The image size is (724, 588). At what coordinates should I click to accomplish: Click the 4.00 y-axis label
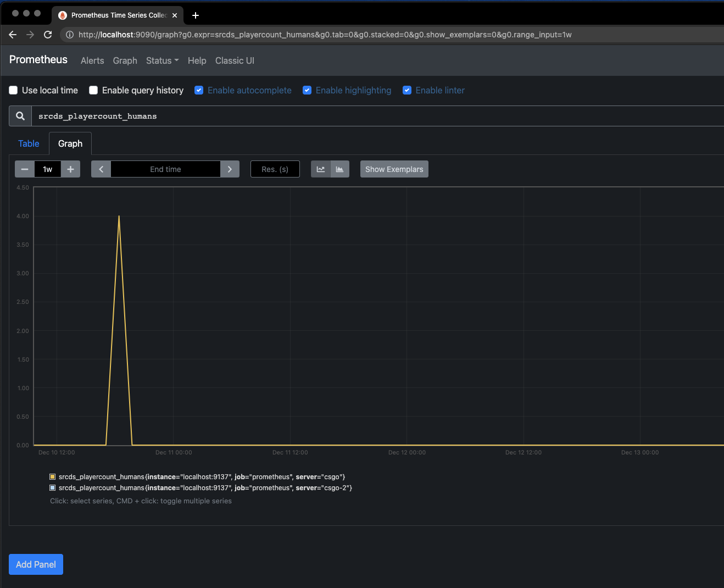tap(23, 216)
